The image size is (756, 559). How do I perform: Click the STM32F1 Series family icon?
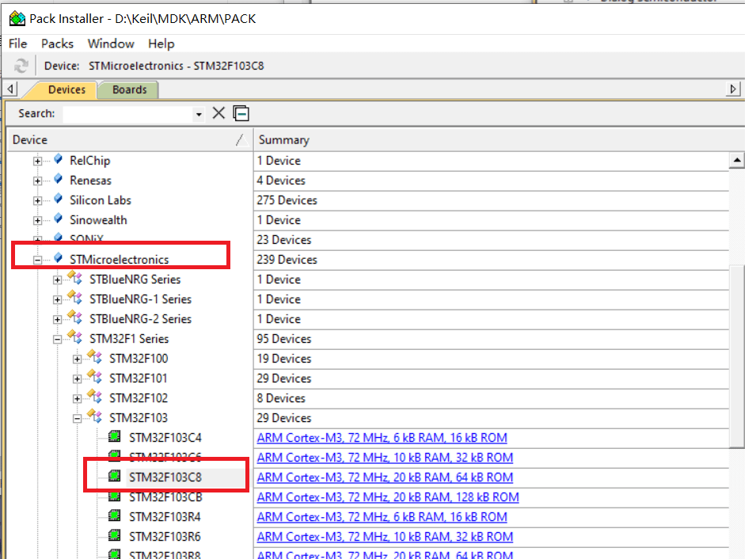coord(74,337)
